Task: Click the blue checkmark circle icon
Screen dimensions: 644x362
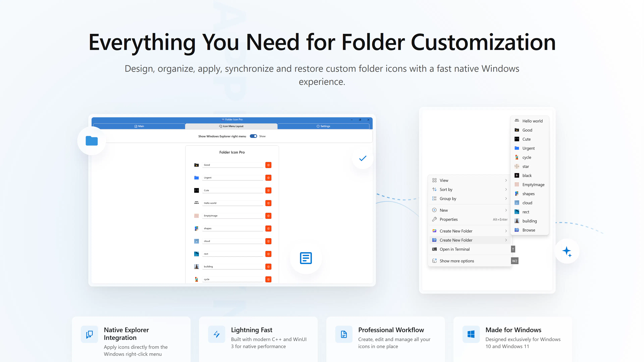Action: (x=362, y=158)
